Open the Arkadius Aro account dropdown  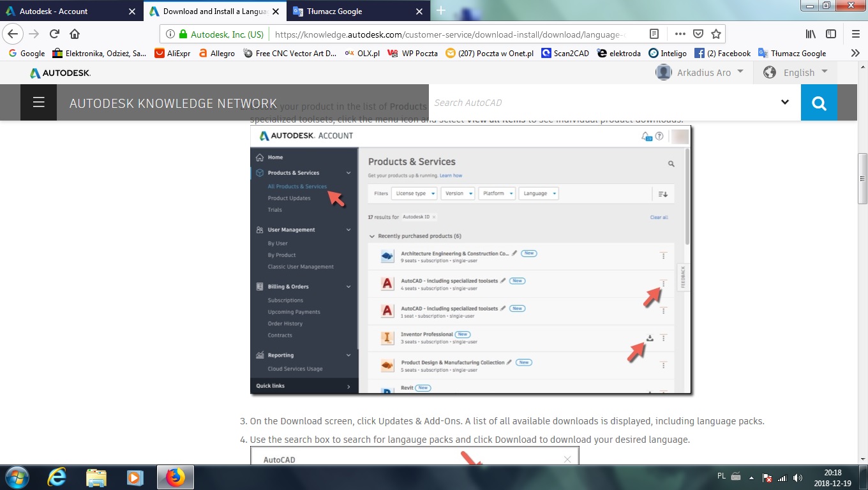coord(700,72)
